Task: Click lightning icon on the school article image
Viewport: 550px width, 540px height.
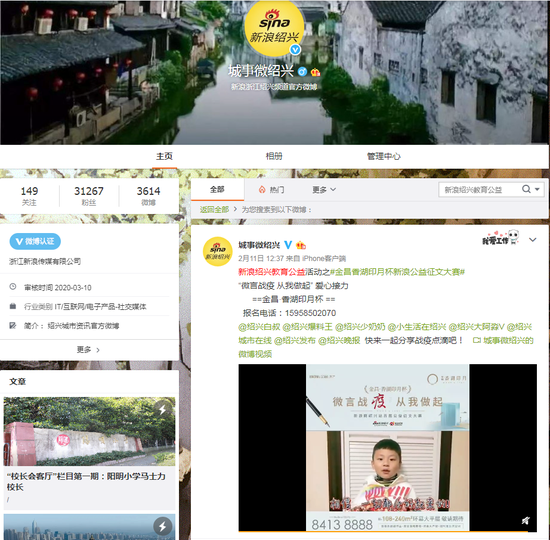Action: coord(162,409)
